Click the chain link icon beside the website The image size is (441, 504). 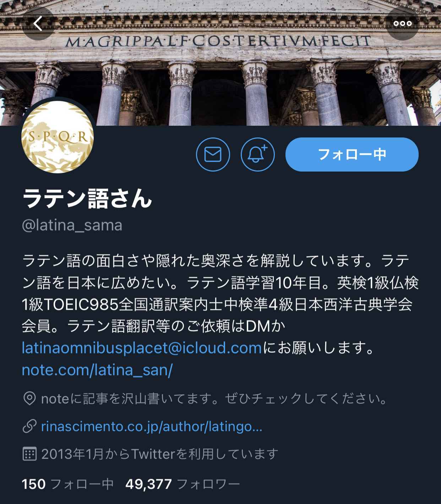[x=29, y=426]
